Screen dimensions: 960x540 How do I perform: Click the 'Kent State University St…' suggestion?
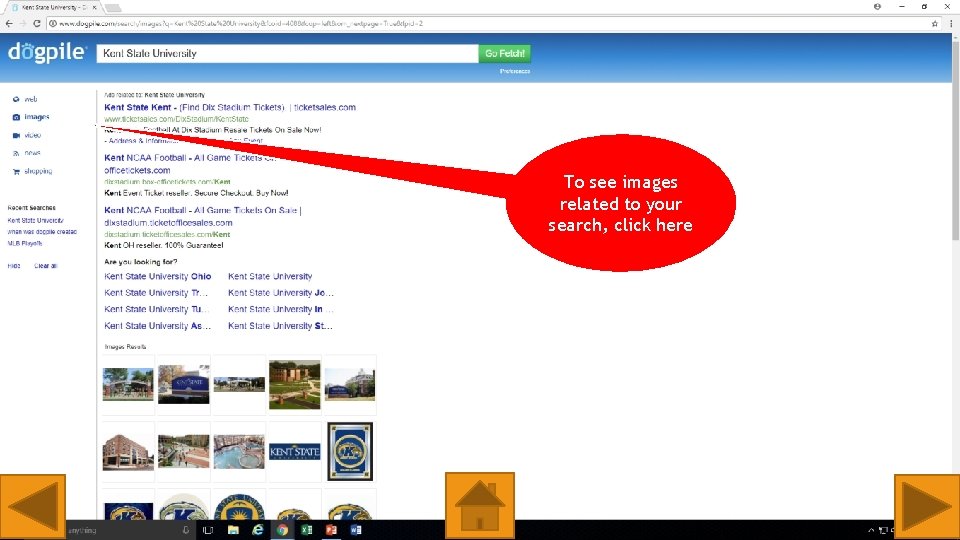[280, 326]
